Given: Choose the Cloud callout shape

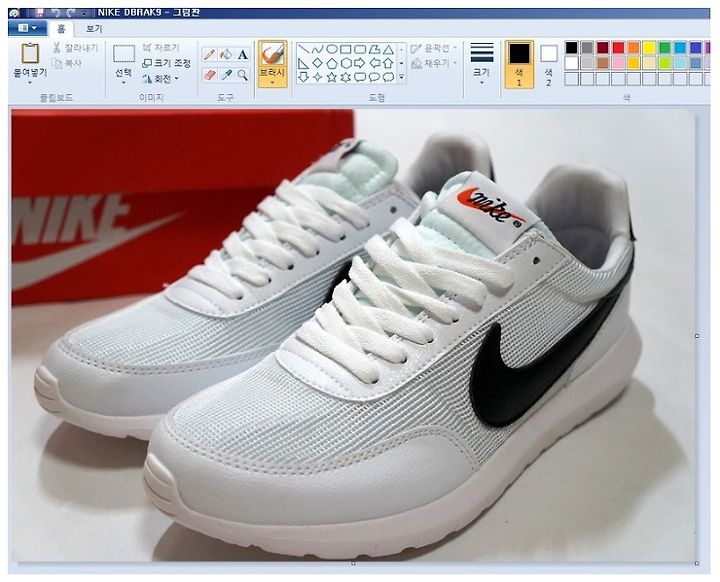Looking at the screenshot, I should (388, 77).
